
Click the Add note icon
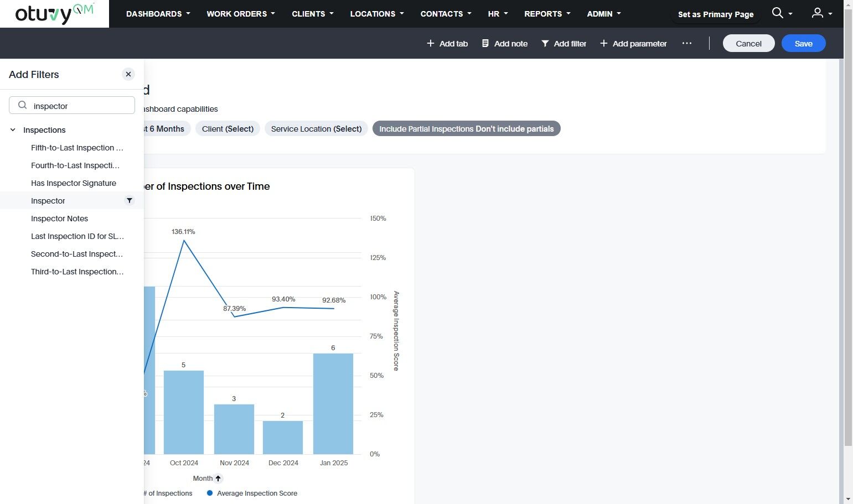click(x=485, y=43)
